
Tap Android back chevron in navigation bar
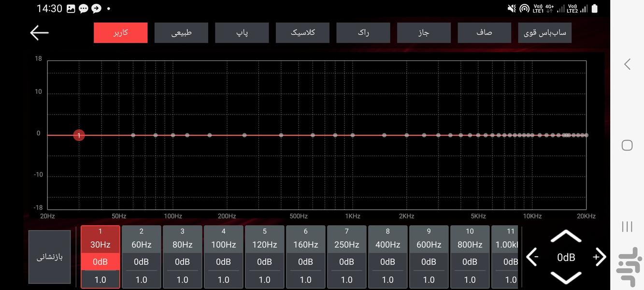pyautogui.click(x=627, y=64)
